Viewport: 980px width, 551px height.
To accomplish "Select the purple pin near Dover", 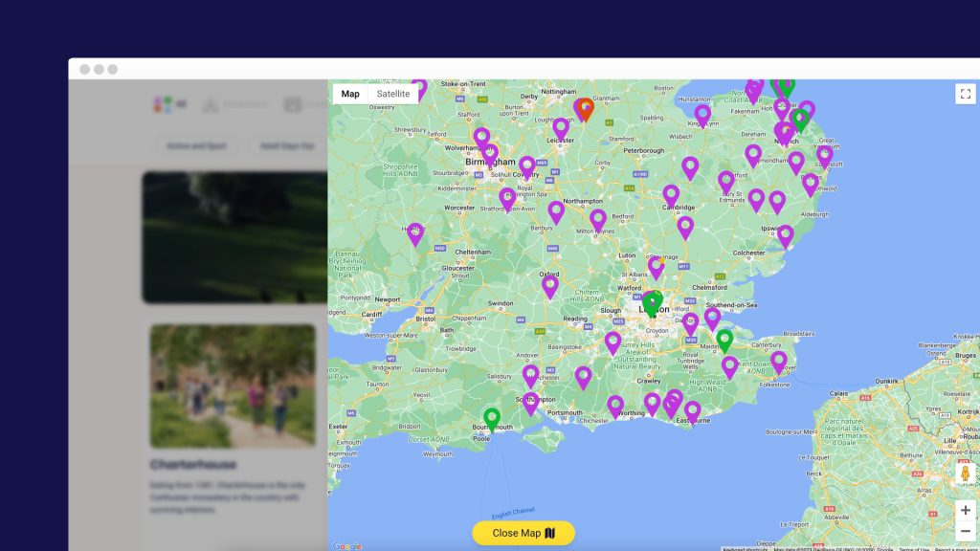I will click(779, 362).
